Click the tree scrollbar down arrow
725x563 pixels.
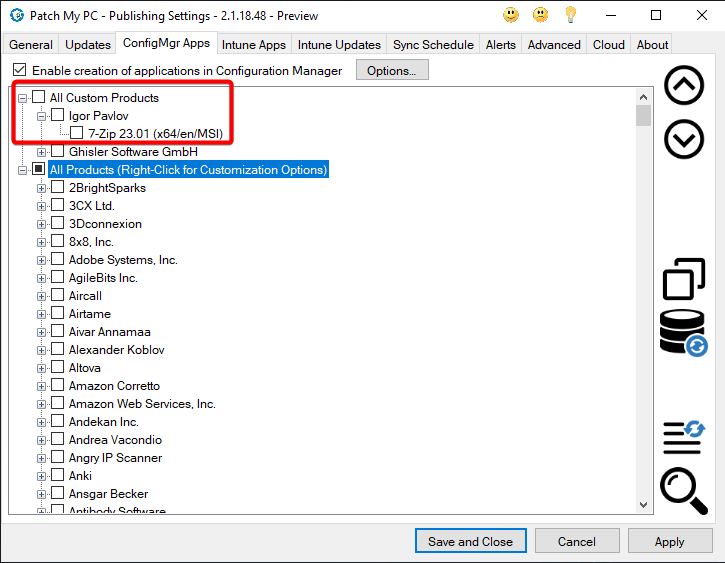[x=643, y=505]
